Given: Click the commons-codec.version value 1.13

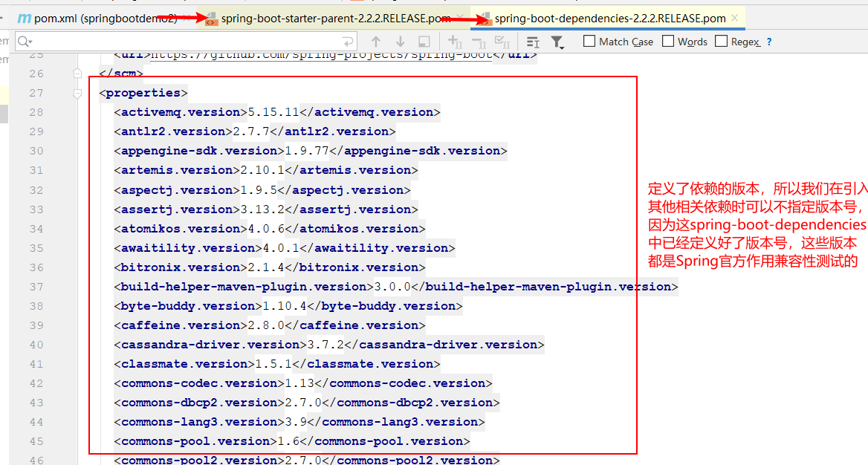Looking at the screenshot, I should pyautogui.click(x=299, y=383).
